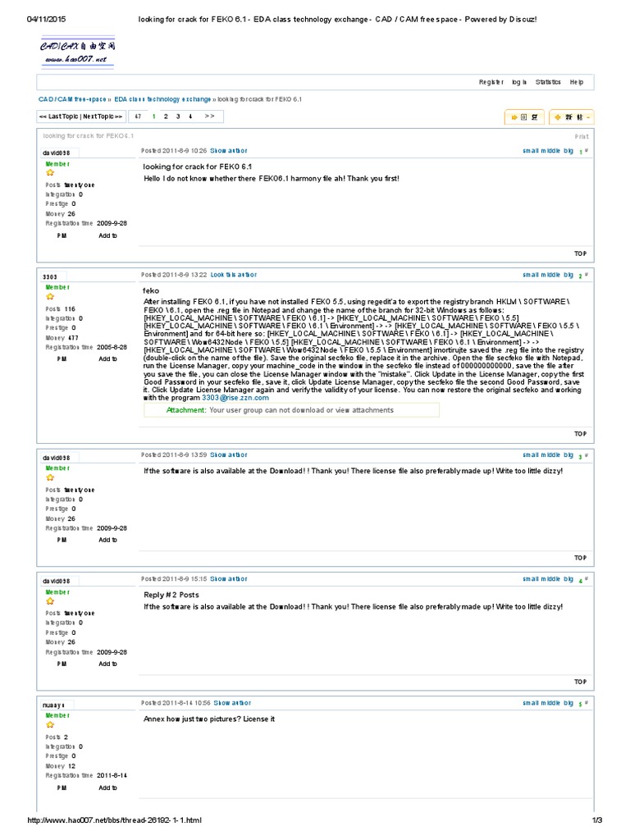
Task: Click the >> next page arrow
Action: click(209, 116)
